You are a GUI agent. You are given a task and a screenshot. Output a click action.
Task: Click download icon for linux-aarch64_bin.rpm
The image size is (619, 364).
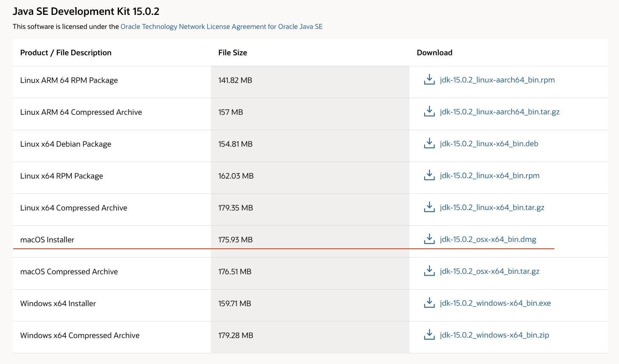pyautogui.click(x=429, y=80)
